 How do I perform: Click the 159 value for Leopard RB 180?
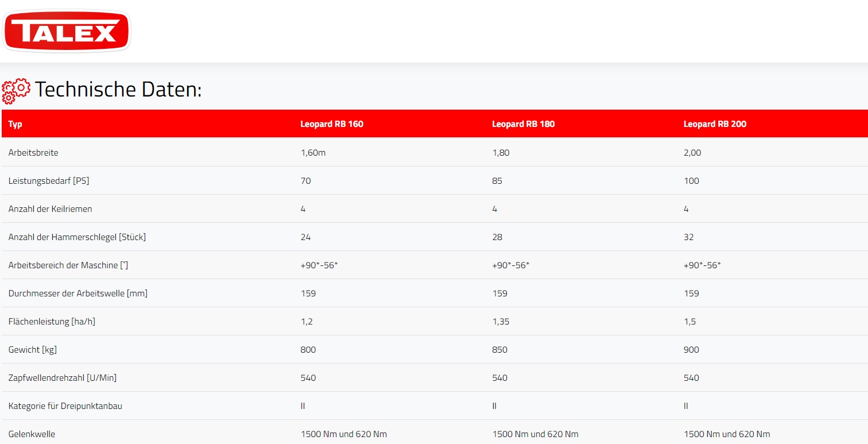point(500,294)
